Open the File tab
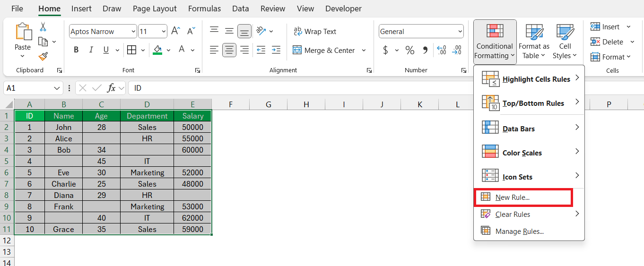644x266 pixels. click(x=17, y=9)
